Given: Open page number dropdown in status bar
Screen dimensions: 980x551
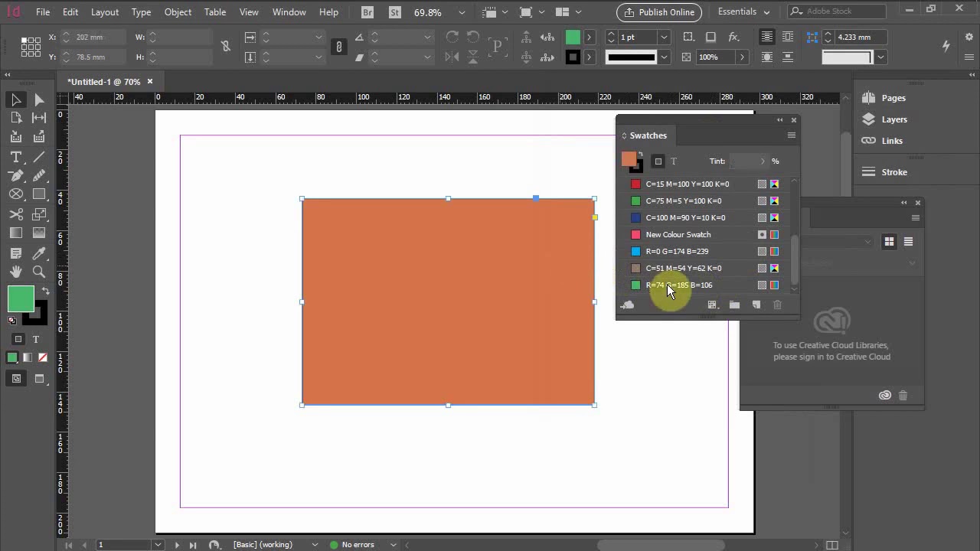Looking at the screenshot, I should (158, 545).
